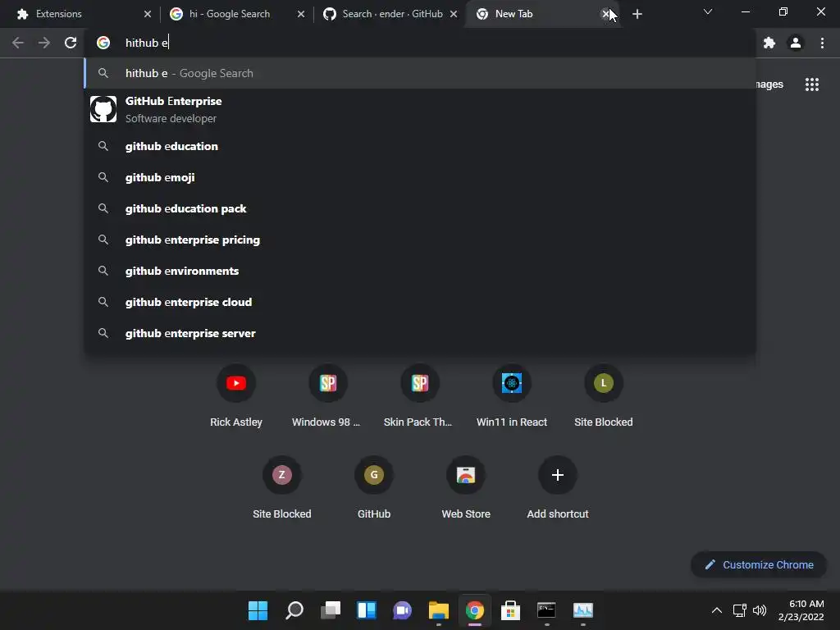Screen dimensions: 840x630
Task: Open the Site Blocked shortcut with L icon
Action: pos(604,395)
